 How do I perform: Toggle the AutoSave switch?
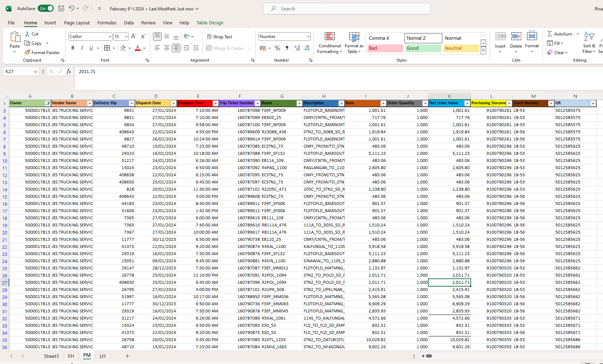click(46, 9)
